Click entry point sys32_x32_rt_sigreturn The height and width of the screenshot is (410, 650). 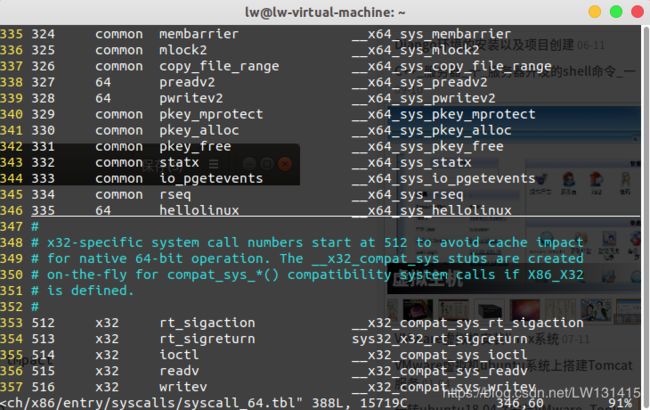point(439,339)
